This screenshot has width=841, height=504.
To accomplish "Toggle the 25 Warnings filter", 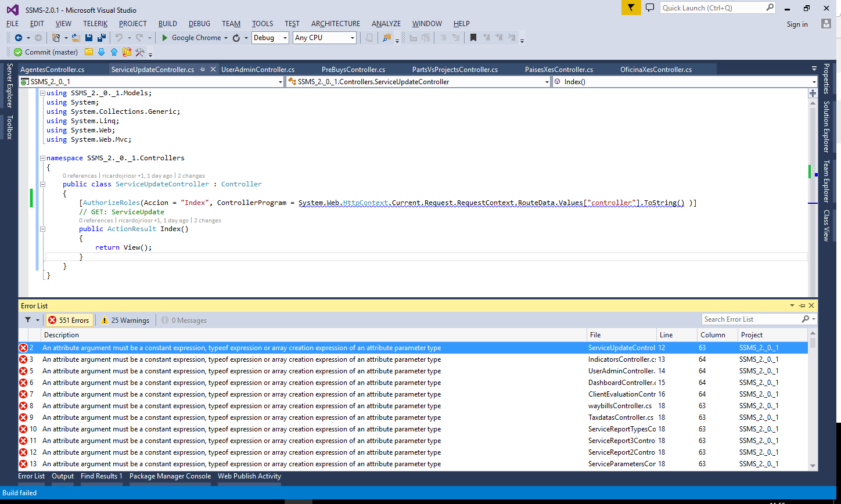I will pos(125,321).
